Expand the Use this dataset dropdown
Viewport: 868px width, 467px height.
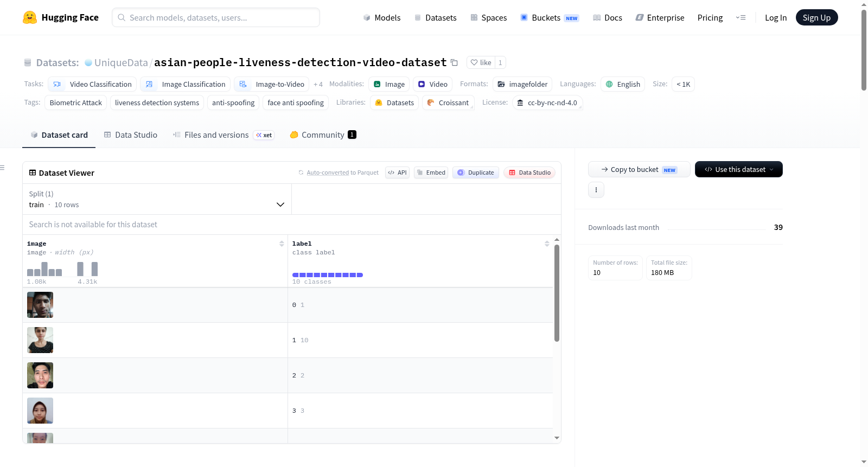(x=738, y=169)
